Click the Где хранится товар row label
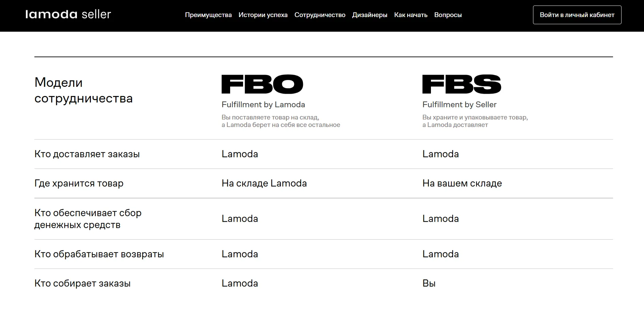 (x=79, y=183)
